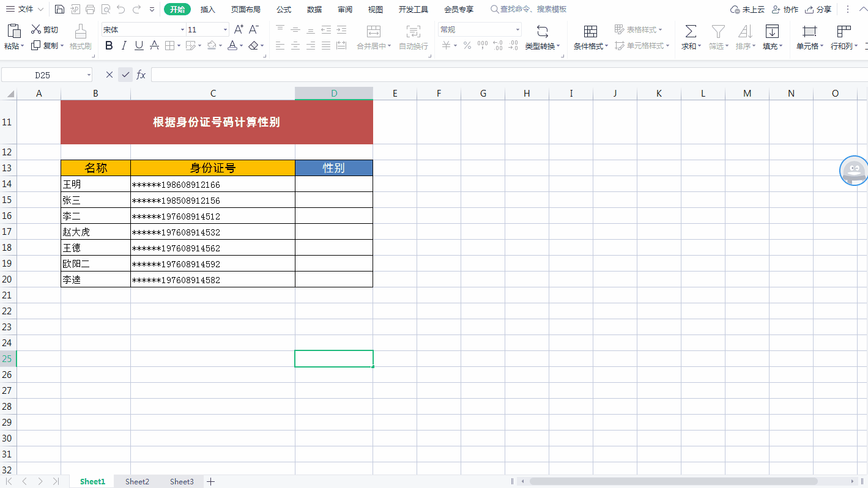
Task: Click the eraser clear-format icon
Action: [x=254, y=45]
